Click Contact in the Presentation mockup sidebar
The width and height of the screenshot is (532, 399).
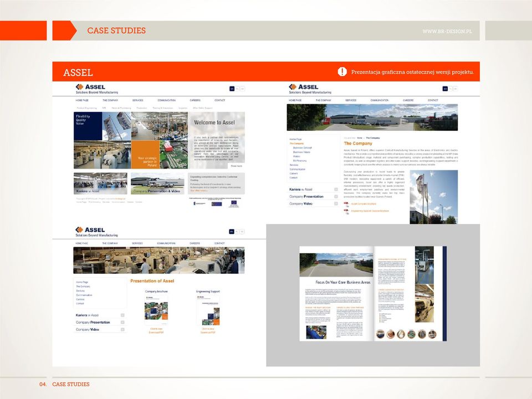(80, 303)
